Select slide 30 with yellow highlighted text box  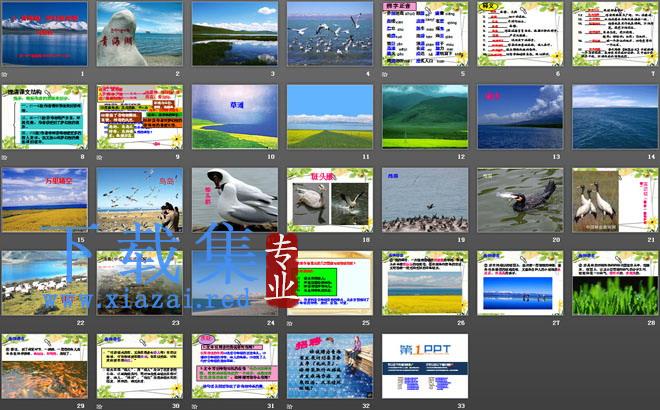(140, 366)
